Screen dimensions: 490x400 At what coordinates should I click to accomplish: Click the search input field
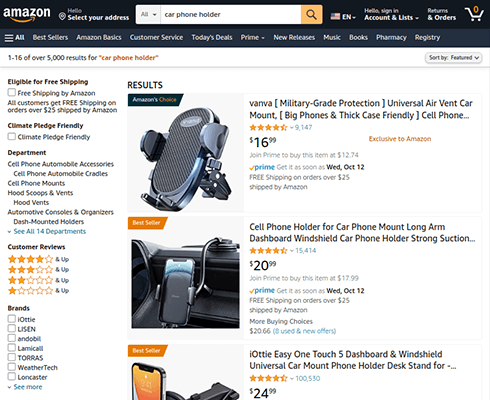tap(231, 14)
